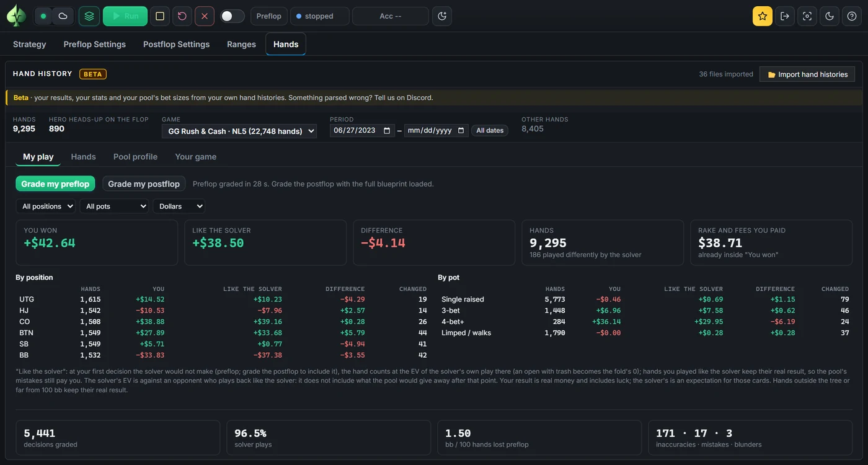This screenshot has width=868, height=465.
Task: Click the stacked layers icon button
Action: tap(89, 16)
